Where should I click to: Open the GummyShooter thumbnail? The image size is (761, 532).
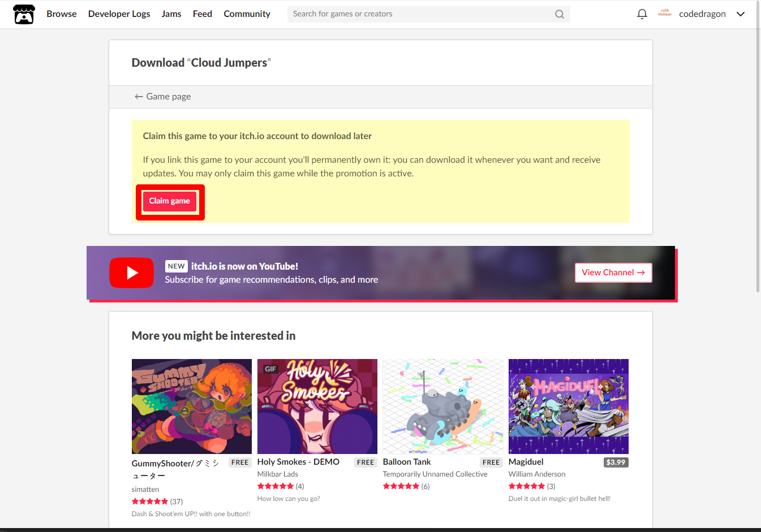(x=192, y=406)
